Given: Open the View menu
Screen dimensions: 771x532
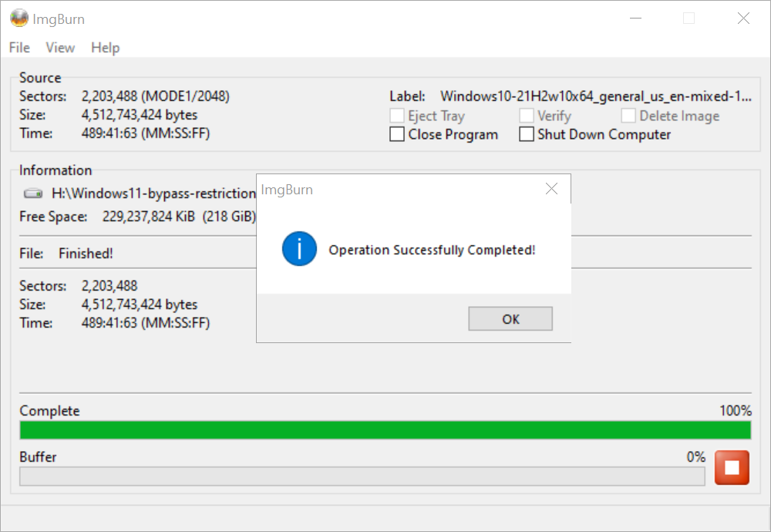Looking at the screenshot, I should tap(60, 48).
